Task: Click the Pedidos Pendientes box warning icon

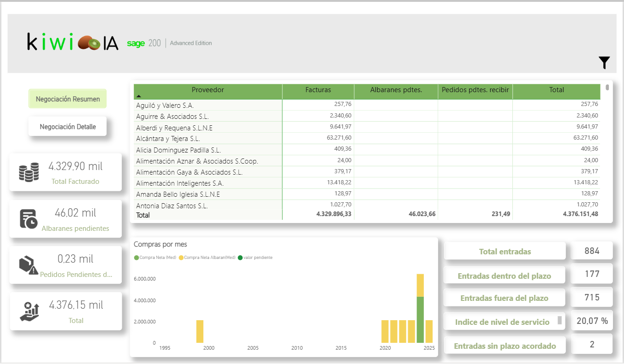Action: pos(29,265)
